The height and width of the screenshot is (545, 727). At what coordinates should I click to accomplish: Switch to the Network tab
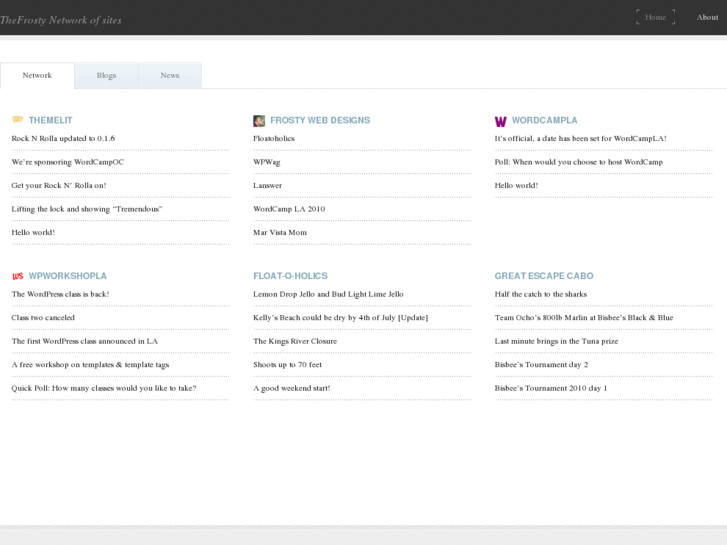(x=37, y=75)
